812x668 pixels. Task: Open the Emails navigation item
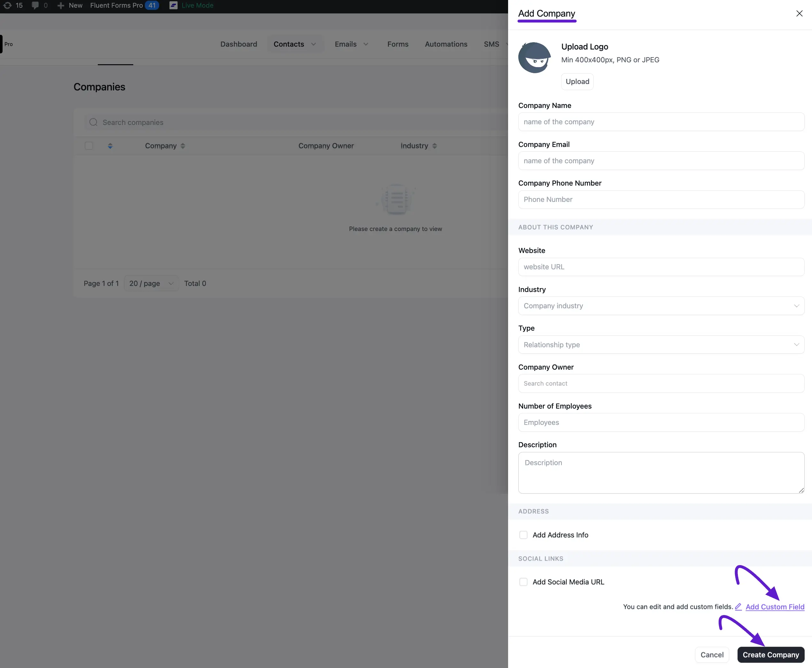coord(345,44)
